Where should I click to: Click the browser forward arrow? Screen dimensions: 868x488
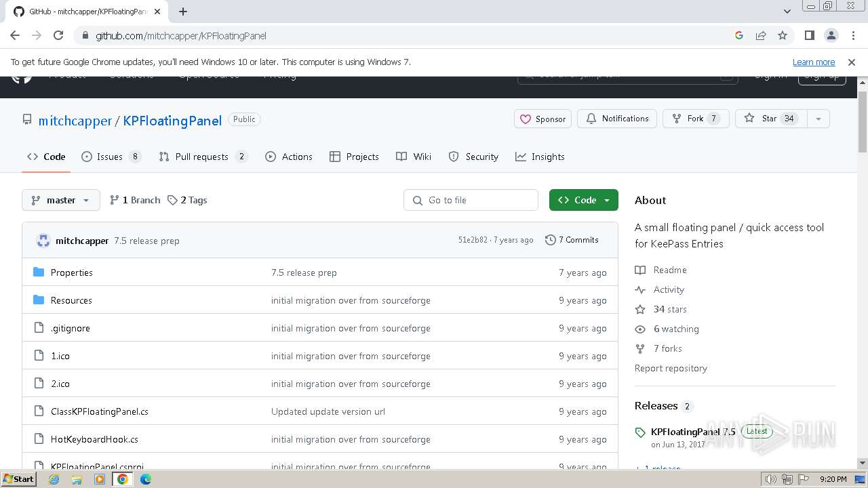click(x=37, y=35)
